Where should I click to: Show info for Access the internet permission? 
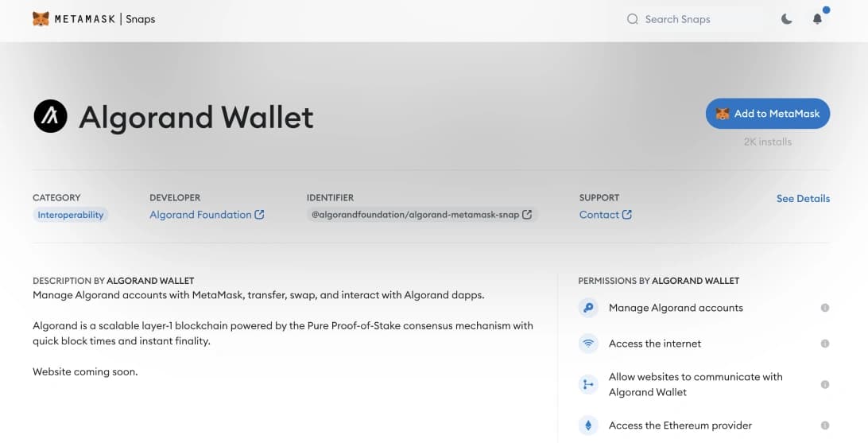point(824,344)
